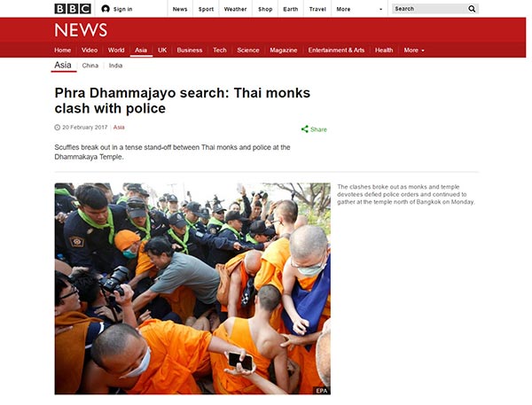Click the China sub-section link
532x405 pixels.
(90, 66)
